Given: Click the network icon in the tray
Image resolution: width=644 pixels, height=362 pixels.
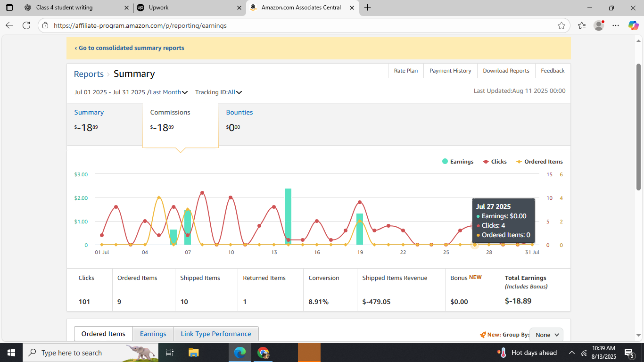Looking at the screenshot, I should 584,353.
